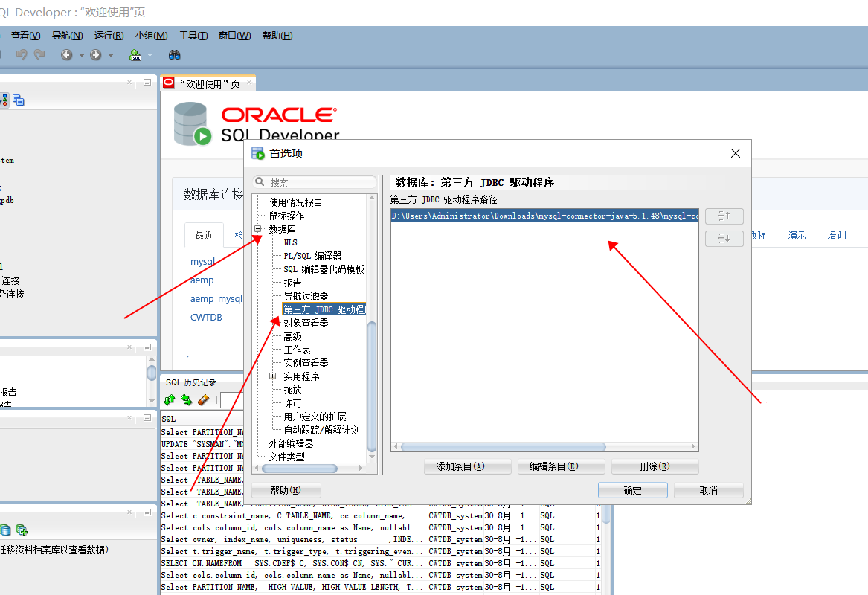Click the Back navigation arrow button

(66, 55)
